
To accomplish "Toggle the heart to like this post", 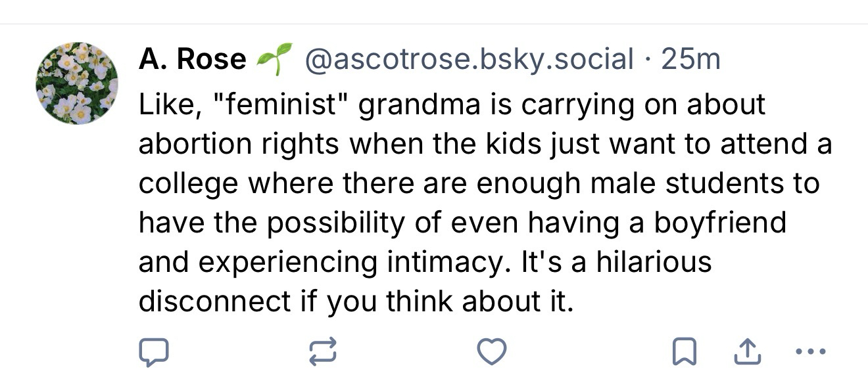I will point(492,352).
